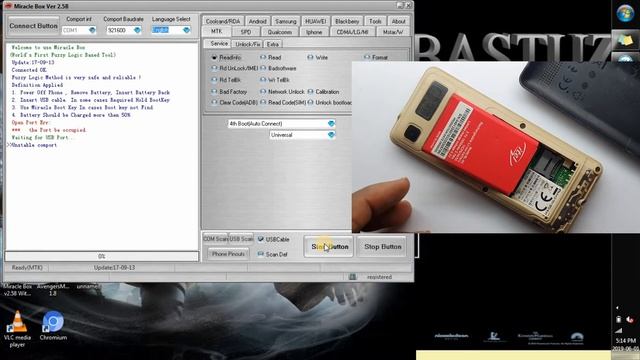Viewport: 640px width, 360px height.
Task: Click the Miracle Box title bar icon
Action: tap(8, 6)
